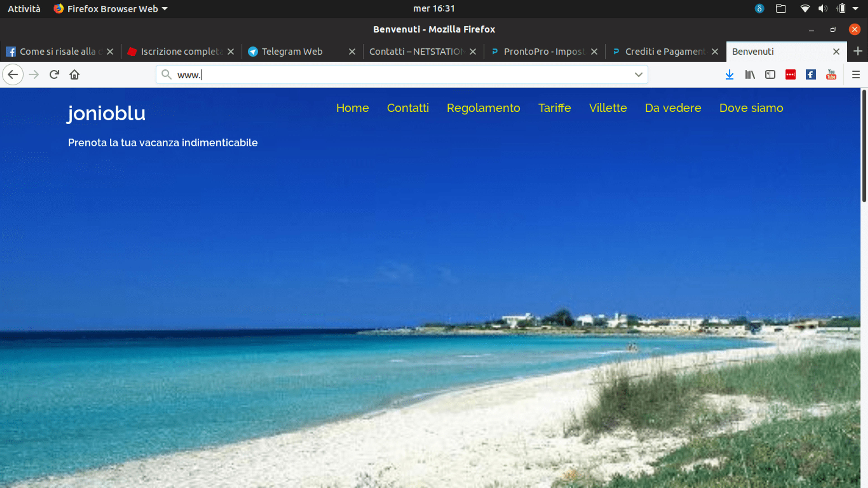
Task: Open the downloads panel
Action: (x=729, y=75)
